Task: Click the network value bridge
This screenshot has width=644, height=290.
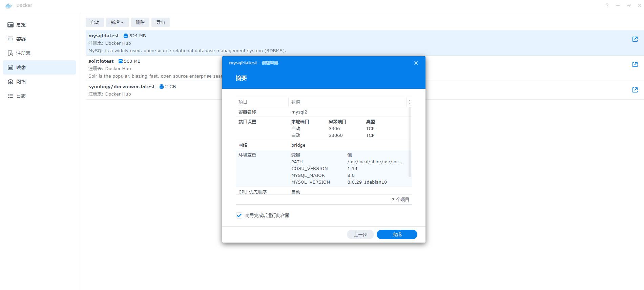Action: 298,145
